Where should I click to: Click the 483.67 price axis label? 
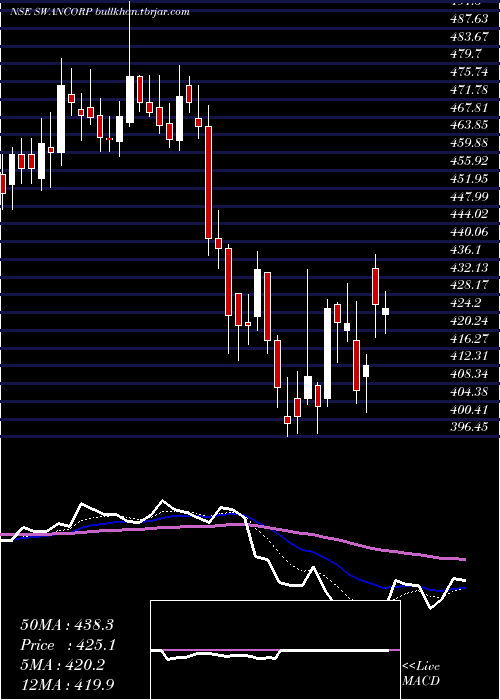468,36
